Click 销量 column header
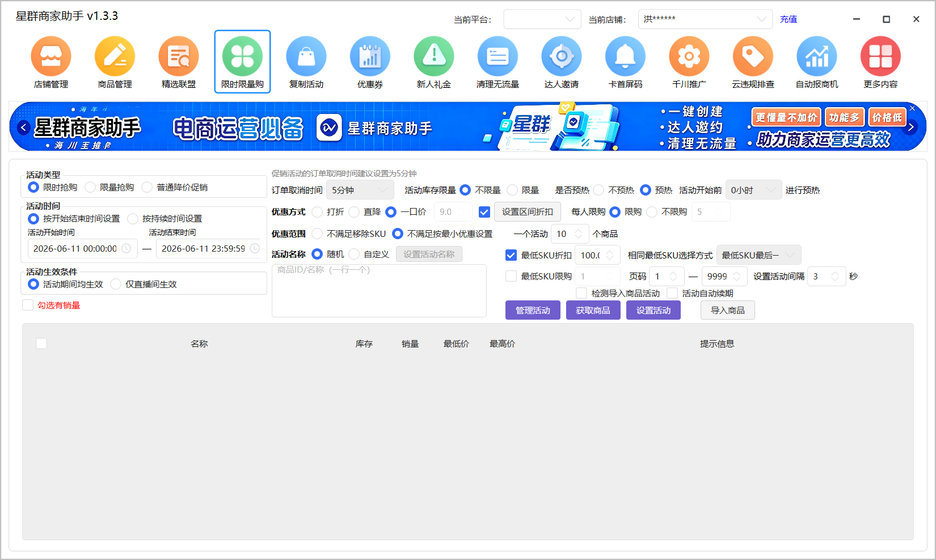This screenshot has height=560, width=936. [410, 343]
